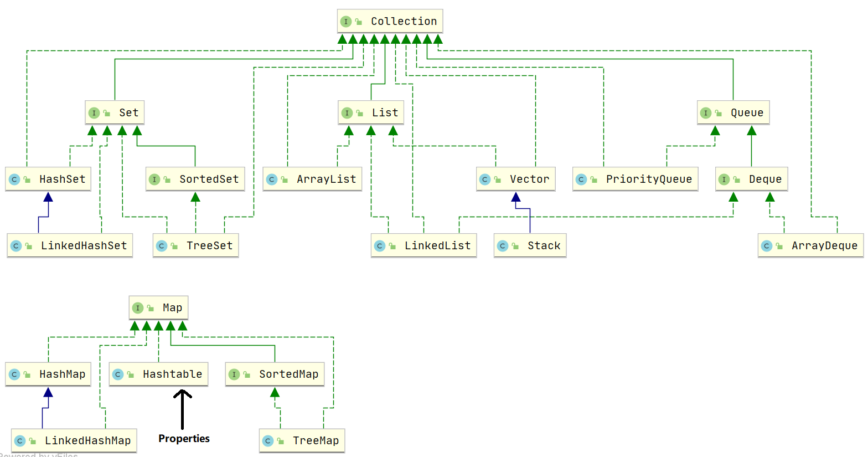Click the class icon beside HashSet

pos(14,179)
